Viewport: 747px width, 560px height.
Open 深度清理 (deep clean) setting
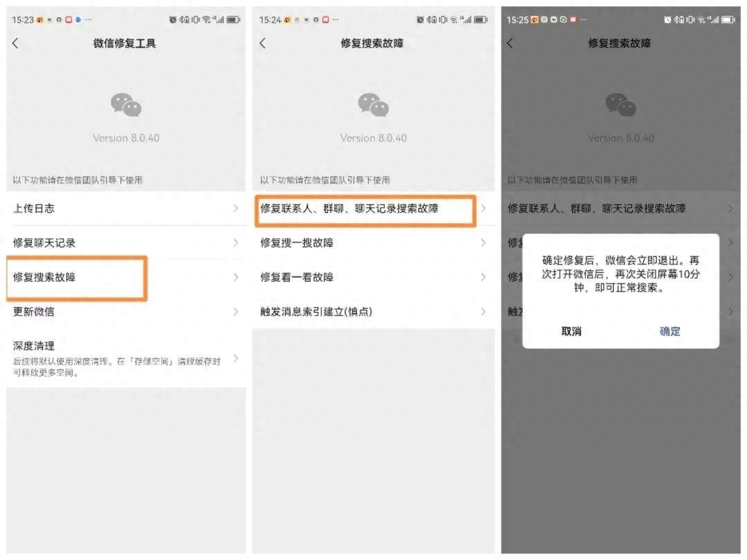point(118,358)
